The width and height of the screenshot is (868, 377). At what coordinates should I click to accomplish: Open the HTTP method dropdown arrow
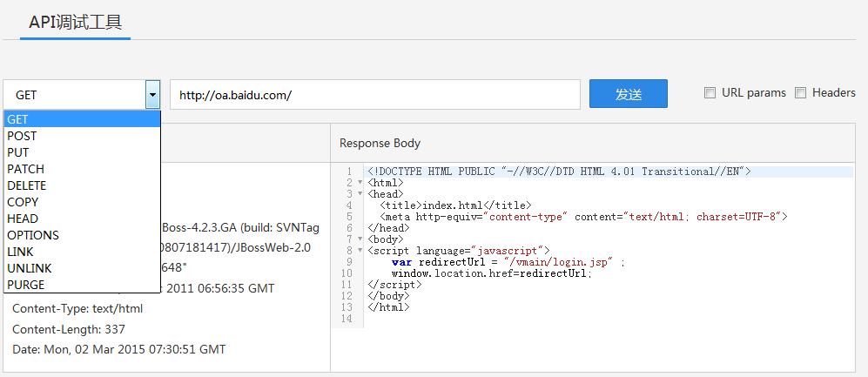point(152,95)
